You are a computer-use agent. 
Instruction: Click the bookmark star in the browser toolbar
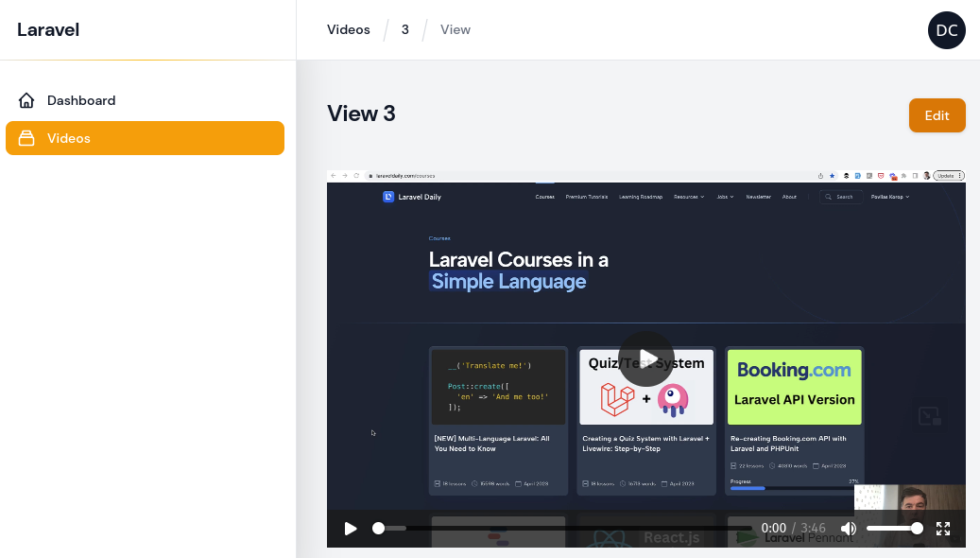click(x=832, y=175)
